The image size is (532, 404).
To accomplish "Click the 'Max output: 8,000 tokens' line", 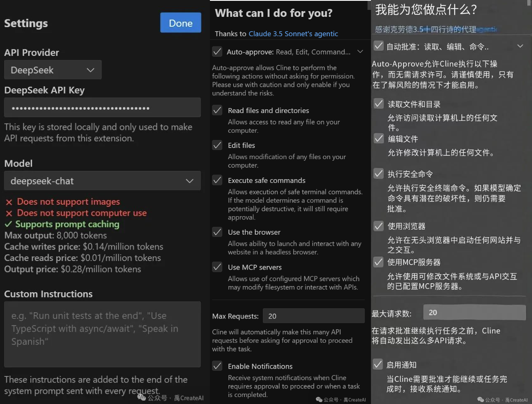I will coord(55,235).
